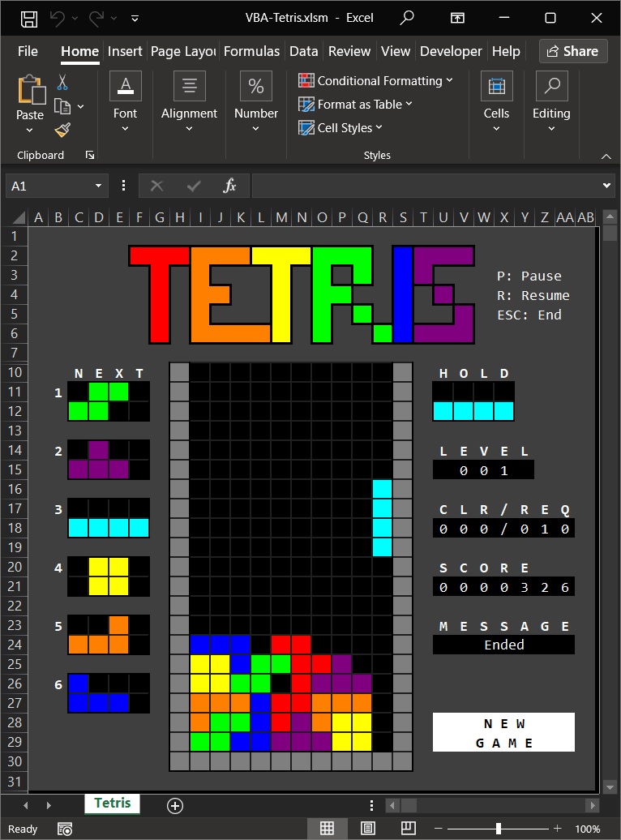Switch to Page Break Preview icon
The width and height of the screenshot is (621, 840).
[409, 828]
